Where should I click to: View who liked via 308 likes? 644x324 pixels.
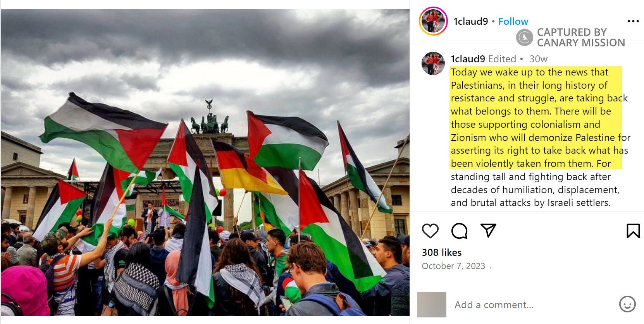point(442,252)
